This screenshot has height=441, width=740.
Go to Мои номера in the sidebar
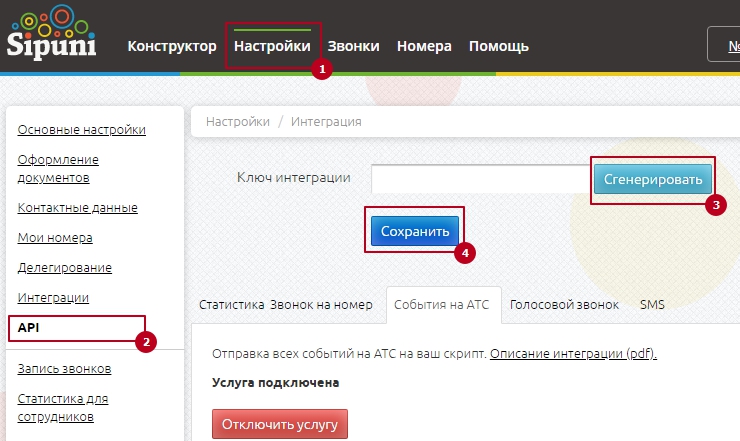[55, 237]
